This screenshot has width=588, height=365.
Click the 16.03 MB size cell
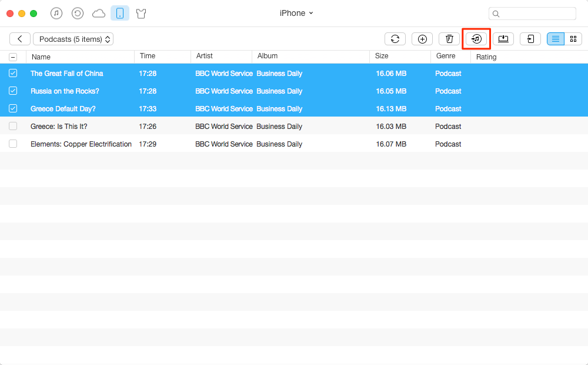point(391,127)
